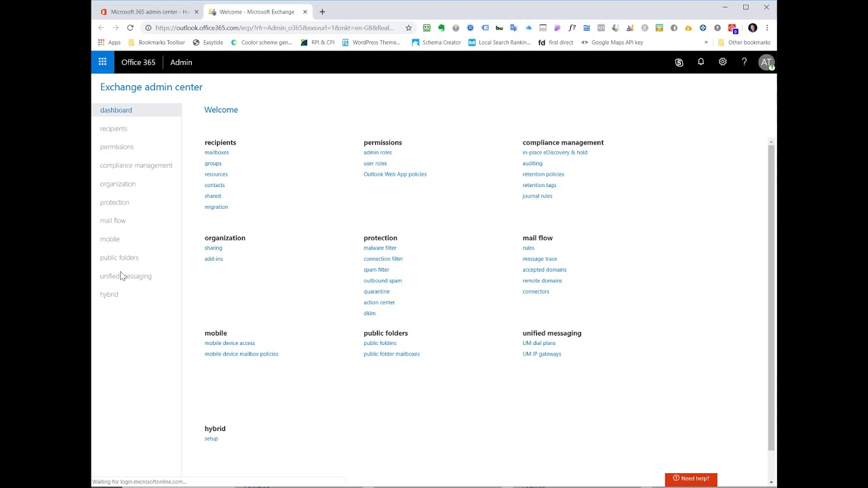This screenshot has width=868, height=488.
Task: Open the accepted domains link
Action: 545,270
